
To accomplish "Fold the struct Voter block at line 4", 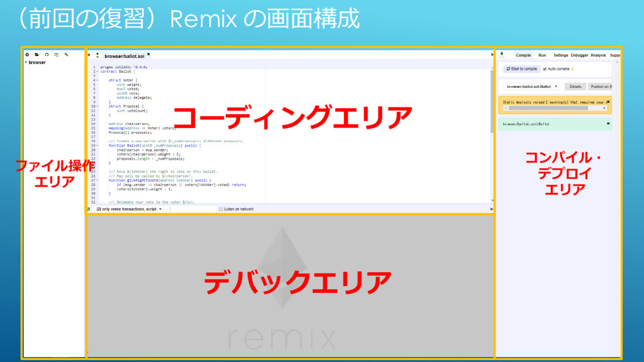I will 97,80.
